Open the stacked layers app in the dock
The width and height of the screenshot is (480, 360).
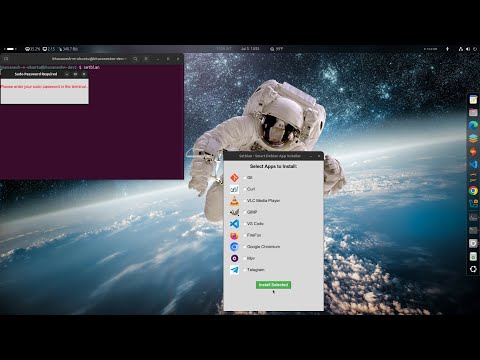tap(473, 138)
